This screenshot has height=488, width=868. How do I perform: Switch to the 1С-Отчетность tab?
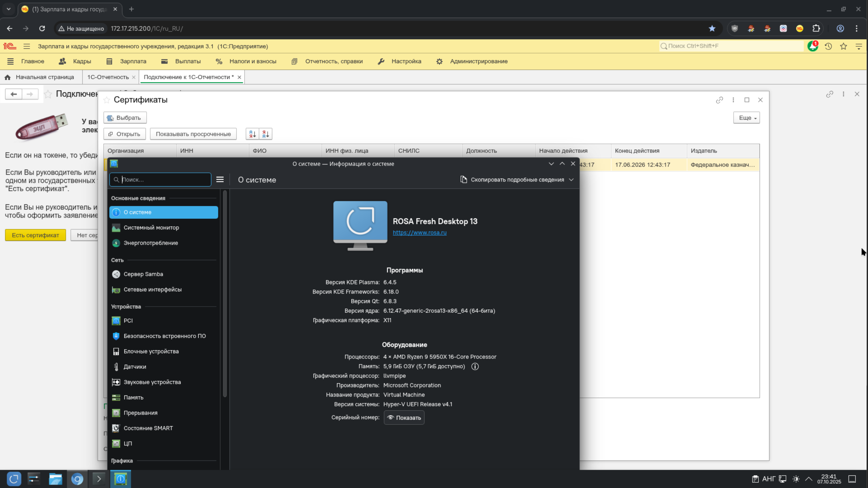pyautogui.click(x=108, y=77)
